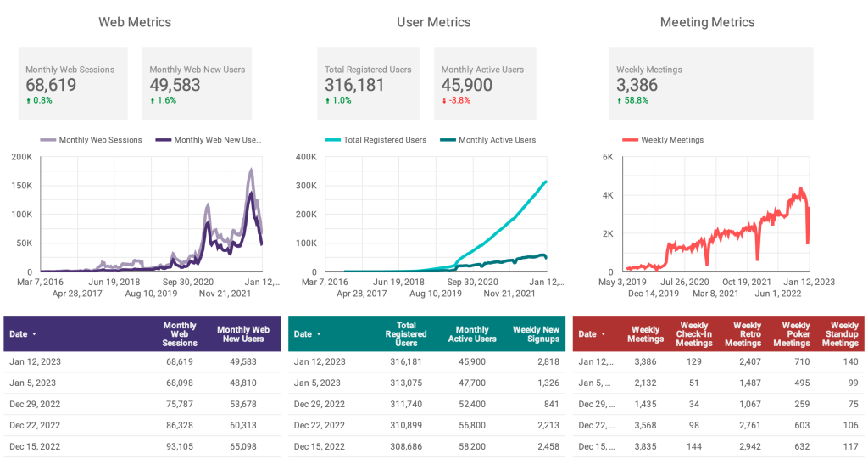Click the Web Metrics line chart
This screenshot has width=868, height=470.
[x=151, y=215]
